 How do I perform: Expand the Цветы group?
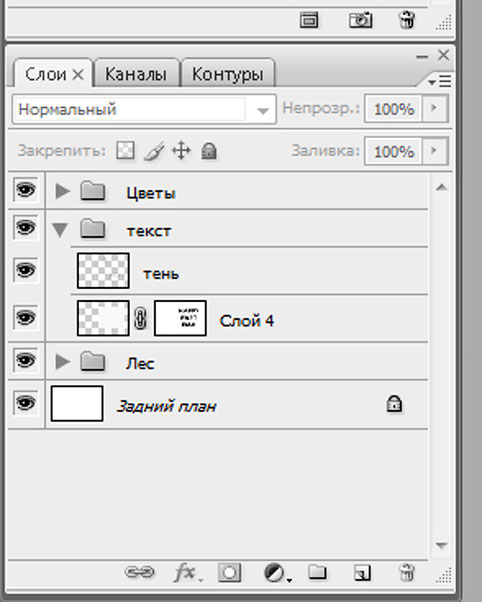pyautogui.click(x=62, y=191)
